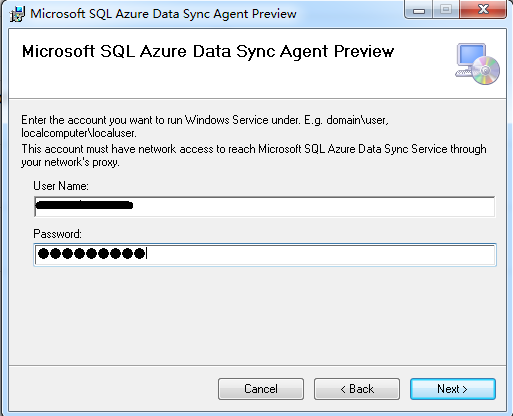The width and height of the screenshot is (513, 416).
Task: Click the 'This account must have network access' text
Action: click(x=254, y=155)
